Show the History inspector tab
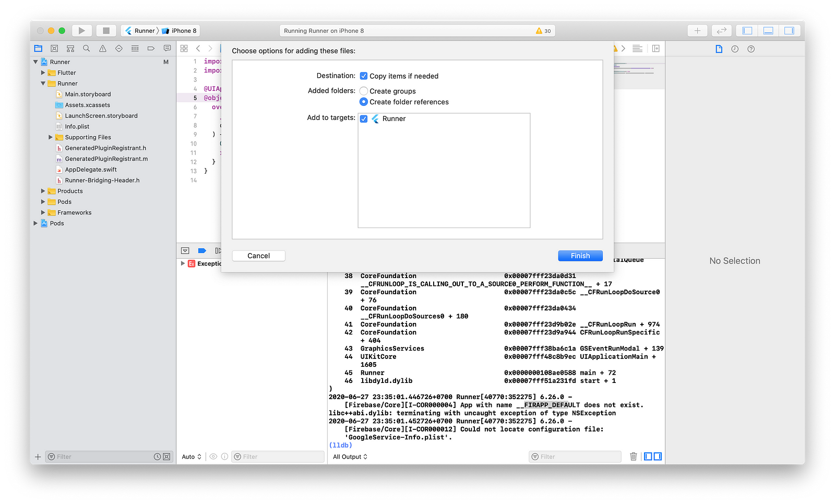This screenshot has height=504, width=835. (x=735, y=49)
